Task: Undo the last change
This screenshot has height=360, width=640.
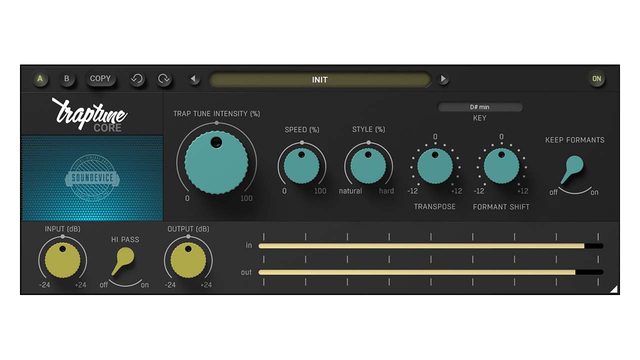Action: coord(137,79)
